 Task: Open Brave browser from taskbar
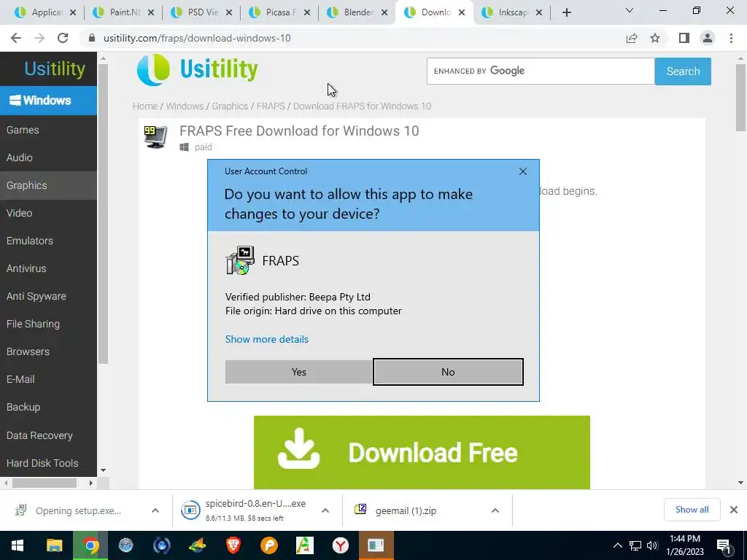pyautogui.click(x=233, y=545)
